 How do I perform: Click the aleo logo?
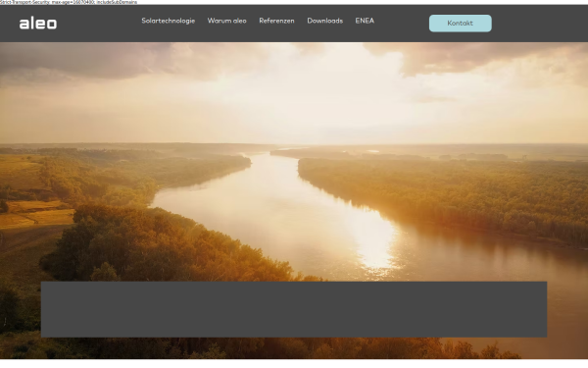click(x=38, y=24)
